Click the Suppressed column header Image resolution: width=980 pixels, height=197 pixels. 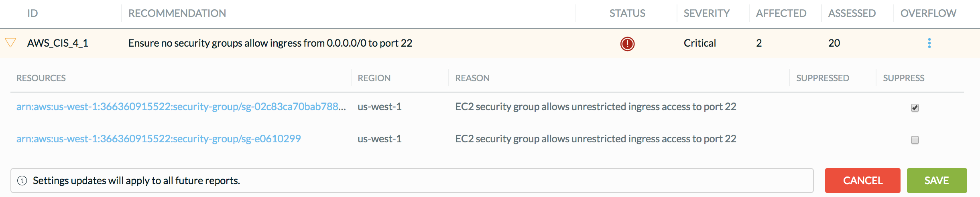tap(822, 78)
